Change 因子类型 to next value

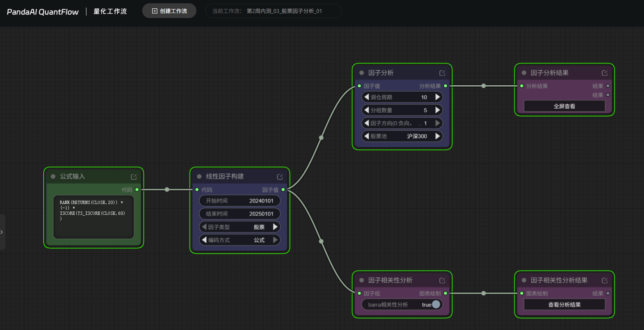point(275,227)
